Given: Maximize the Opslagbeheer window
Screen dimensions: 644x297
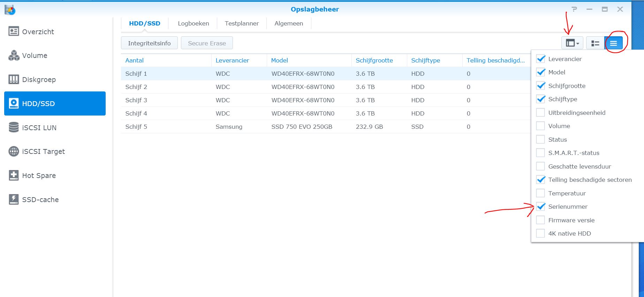Looking at the screenshot, I should (x=605, y=9).
